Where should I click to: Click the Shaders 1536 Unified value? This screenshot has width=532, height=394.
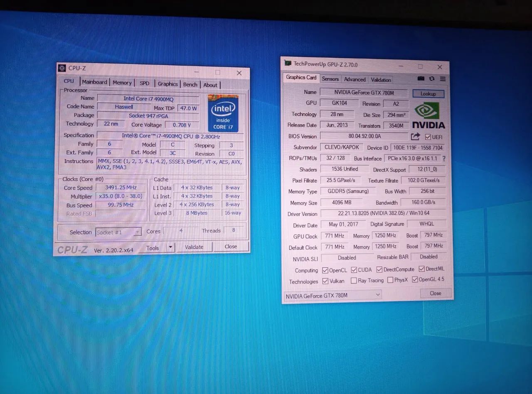(x=345, y=169)
